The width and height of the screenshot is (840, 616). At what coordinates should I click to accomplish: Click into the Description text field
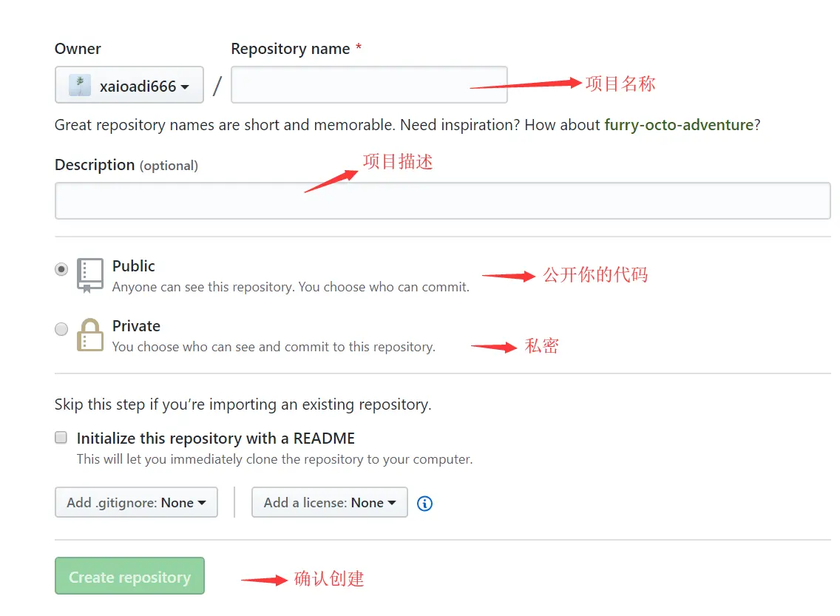coord(442,200)
